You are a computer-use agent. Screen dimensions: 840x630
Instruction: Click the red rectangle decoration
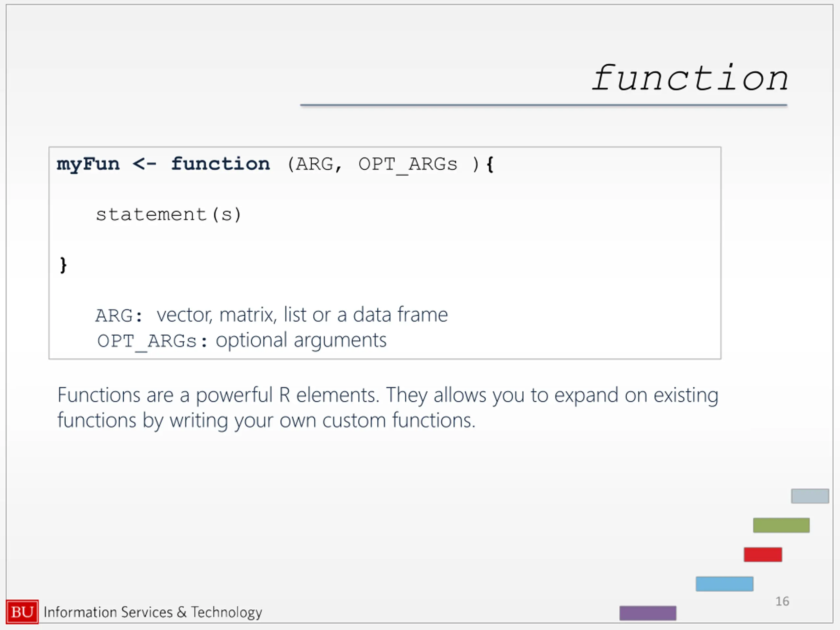(763, 555)
